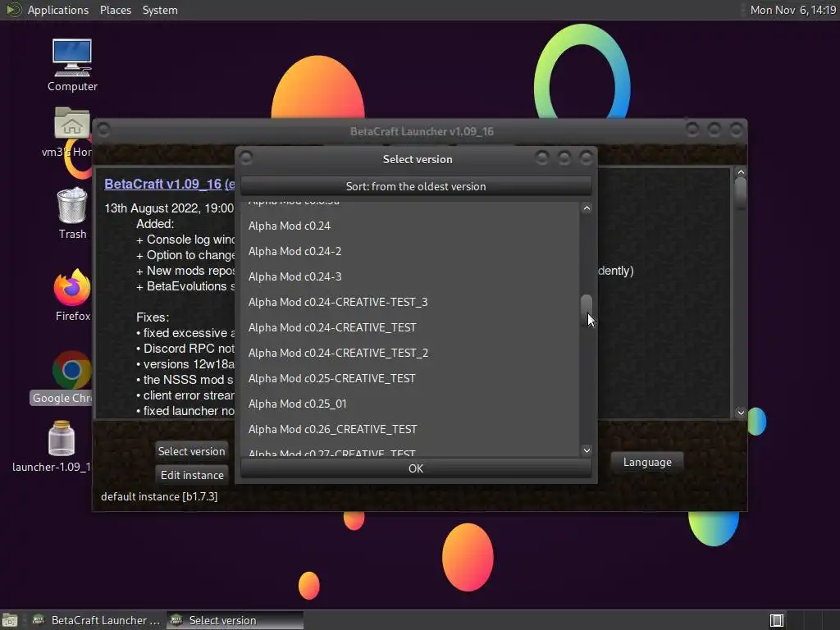The image size is (840, 630).
Task: Select Alpha Mod c0.24-CREATIVE_TEST_2 entry
Action: click(x=410, y=353)
